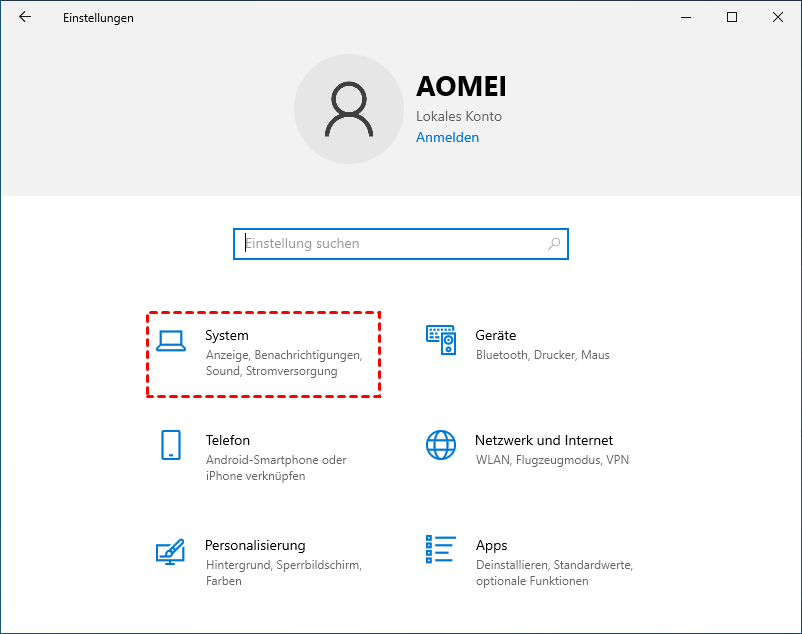This screenshot has height=634, width=802.
Task: Click the Telefon phone icon
Action: point(171,445)
